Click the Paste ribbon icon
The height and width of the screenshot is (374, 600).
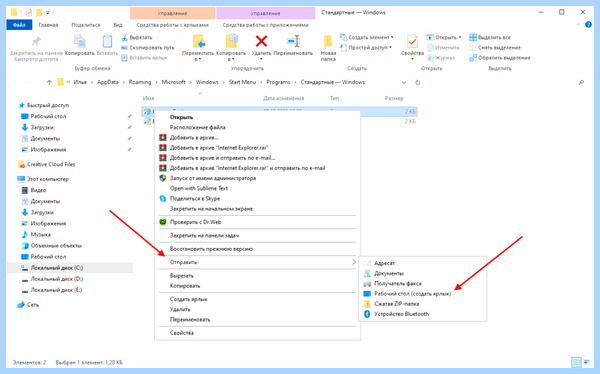click(x=107, y=41)
